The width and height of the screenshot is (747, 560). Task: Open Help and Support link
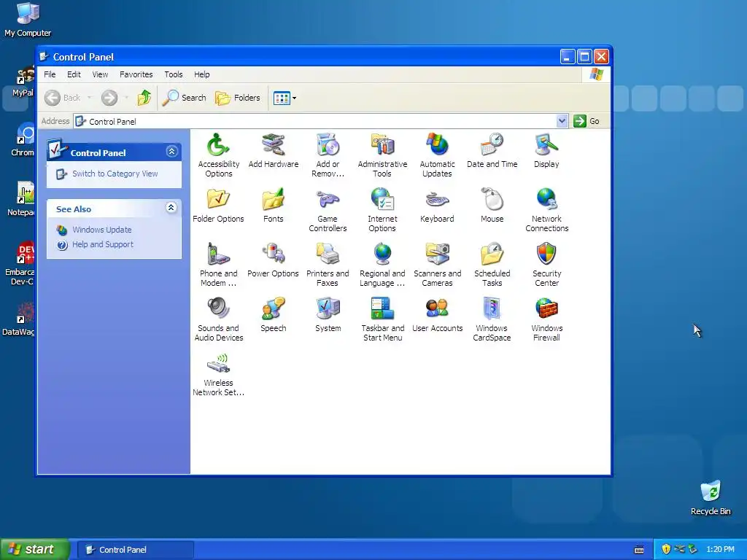pyautogui.click(x=103, y=244)
